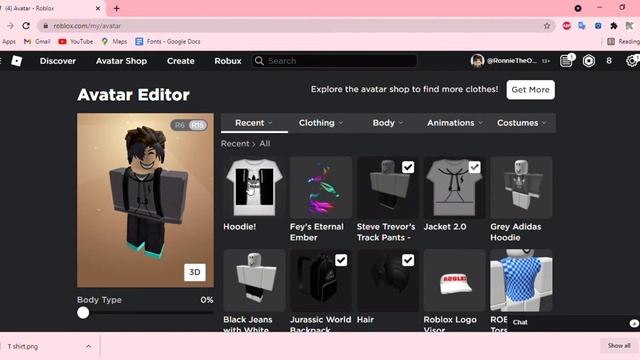The width and height of the screenshot is (640, 360).
Task: Go forward with the browser arrow
Action: pyautogui.click(x=10, y=26)
